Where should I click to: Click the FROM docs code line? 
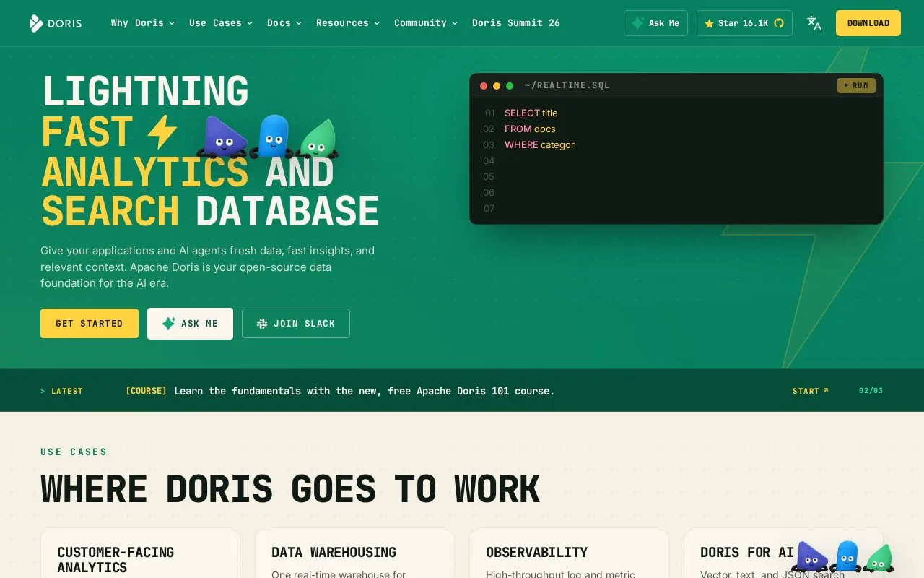[x=530, y=129]
